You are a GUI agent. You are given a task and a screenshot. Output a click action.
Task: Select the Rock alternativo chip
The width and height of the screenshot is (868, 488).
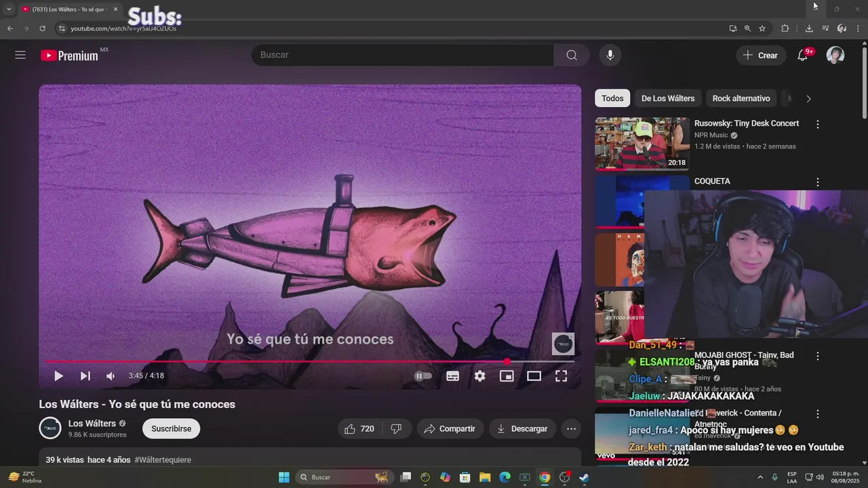741,98
